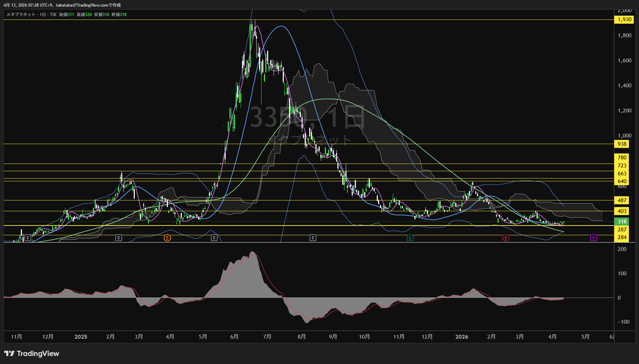Click the 284 price label

622,238
